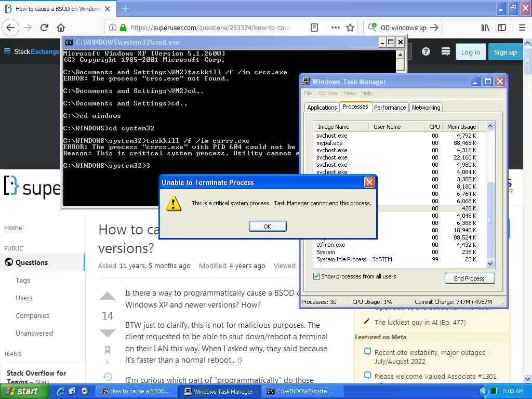Click the green padlock security icon
The height and width of the screenshot is (399, 532).
[123, 28]
